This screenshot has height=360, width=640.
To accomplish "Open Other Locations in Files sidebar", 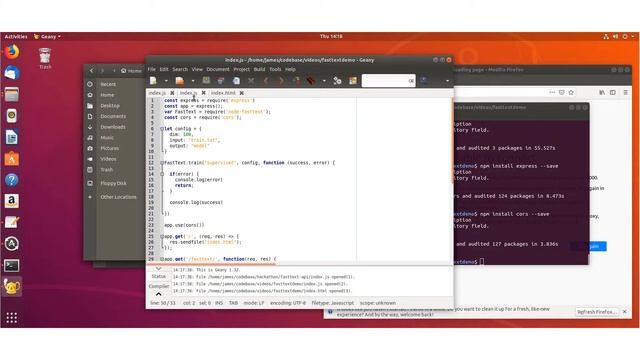I will click(x=118, y=197).
